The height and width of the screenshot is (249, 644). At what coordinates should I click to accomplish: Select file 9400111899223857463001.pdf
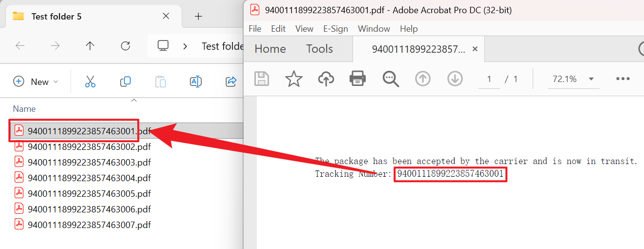(89, 130)
